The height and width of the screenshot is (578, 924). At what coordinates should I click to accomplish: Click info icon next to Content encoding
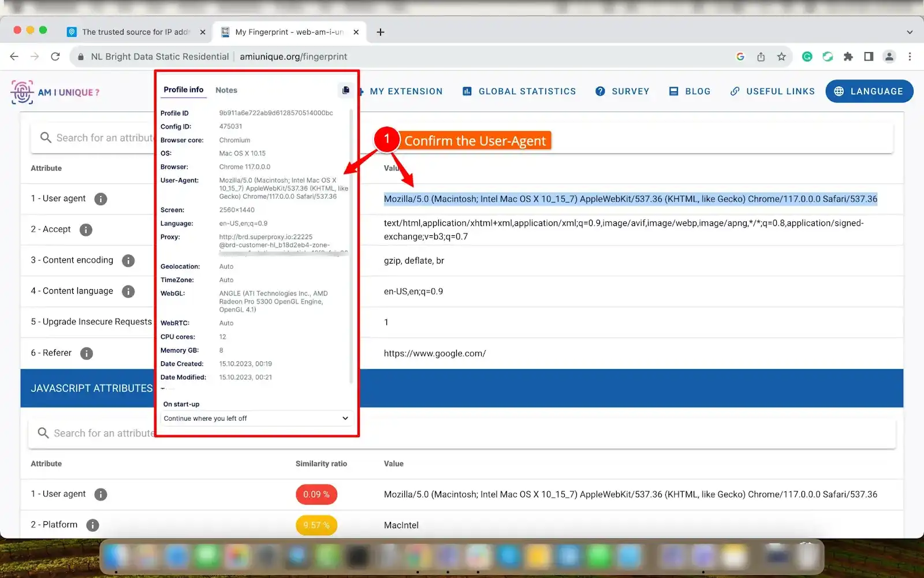[x=128, y=261]
